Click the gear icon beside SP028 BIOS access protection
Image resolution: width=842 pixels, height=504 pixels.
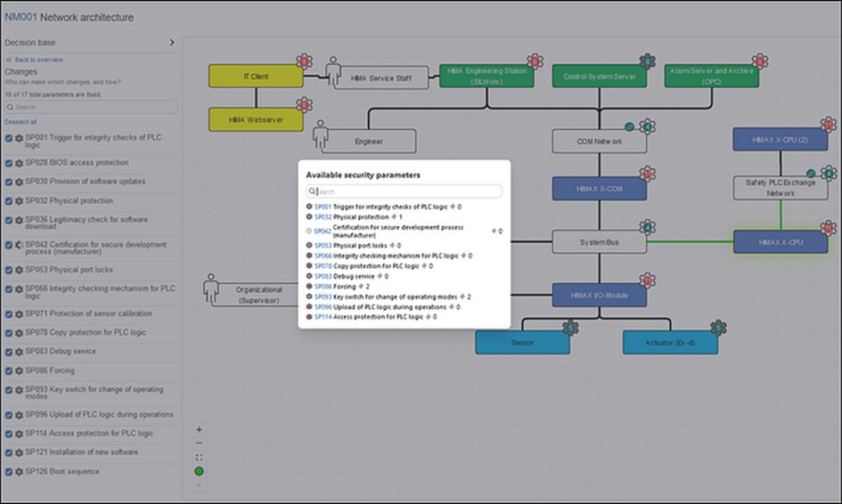point(19,163)
